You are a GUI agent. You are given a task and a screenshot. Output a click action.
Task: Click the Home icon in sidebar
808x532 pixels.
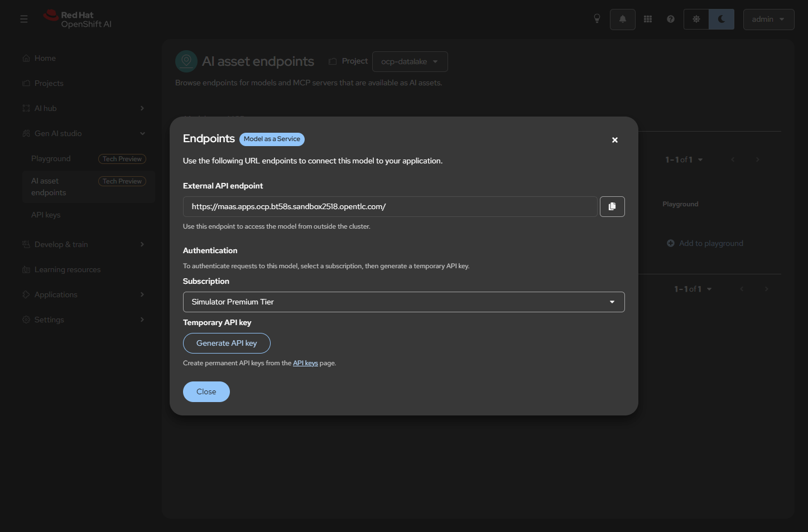26,58
